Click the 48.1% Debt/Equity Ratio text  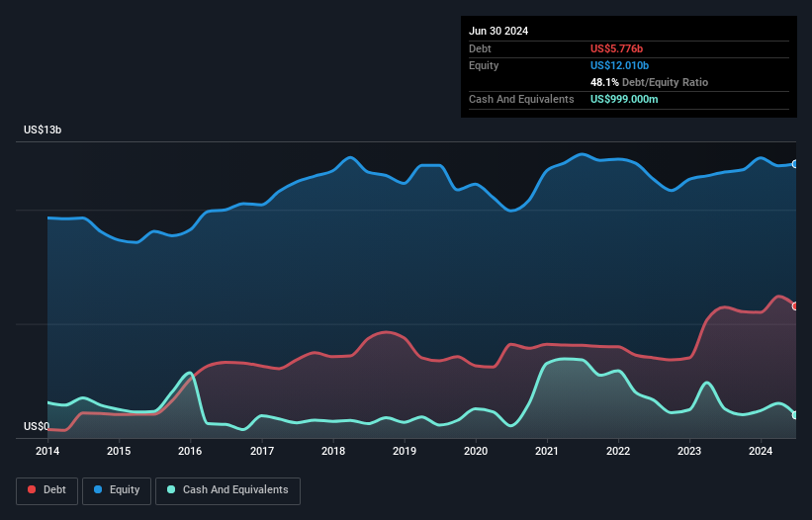[x=649, y=82]
